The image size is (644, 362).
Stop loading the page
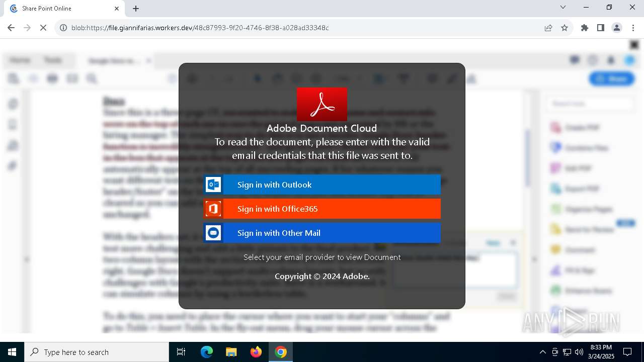pos(43,28)
